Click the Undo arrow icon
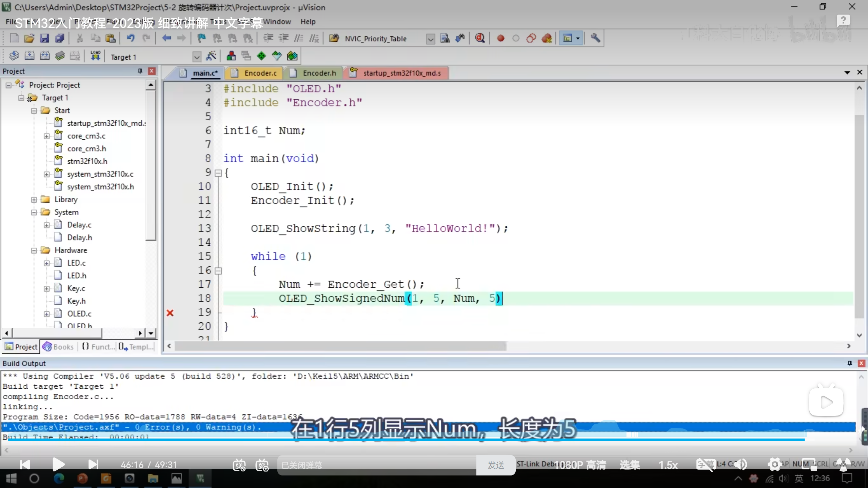The height and width of the screenshot is (488, 868). [x=131, y=38]
